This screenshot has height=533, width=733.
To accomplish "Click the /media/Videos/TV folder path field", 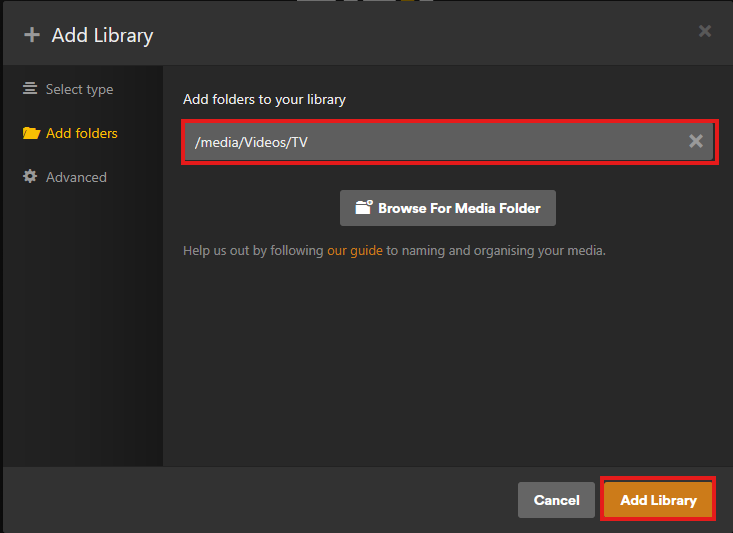I will pyautogui.click(x=449, y=142).
